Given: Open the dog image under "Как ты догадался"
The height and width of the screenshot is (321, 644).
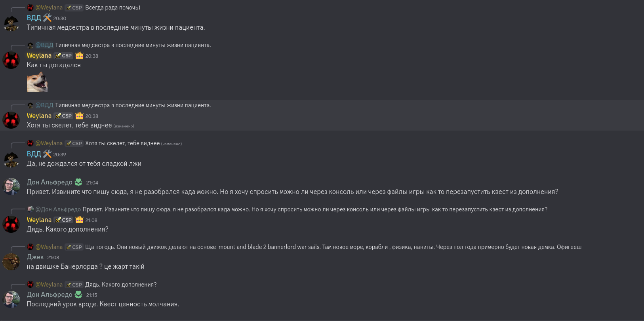Looking at the screenshot, I should 37,82.
